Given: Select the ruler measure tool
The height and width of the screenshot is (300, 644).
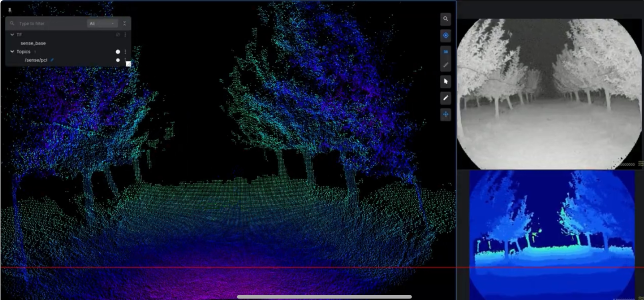Looking at the screenshot, I should coord(445,64).
